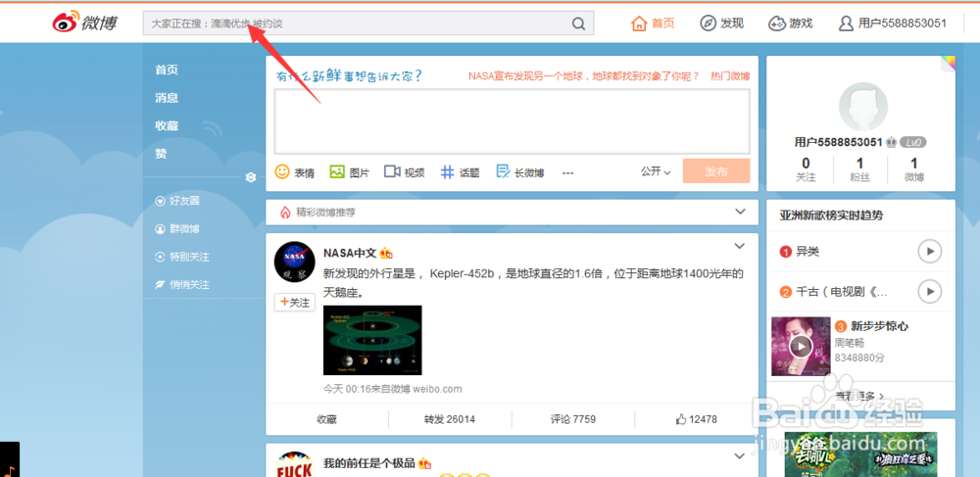Screen dimensions: 980x477
Task: Insert a topic with 话题 hash icon
Action: click(460, 171)
